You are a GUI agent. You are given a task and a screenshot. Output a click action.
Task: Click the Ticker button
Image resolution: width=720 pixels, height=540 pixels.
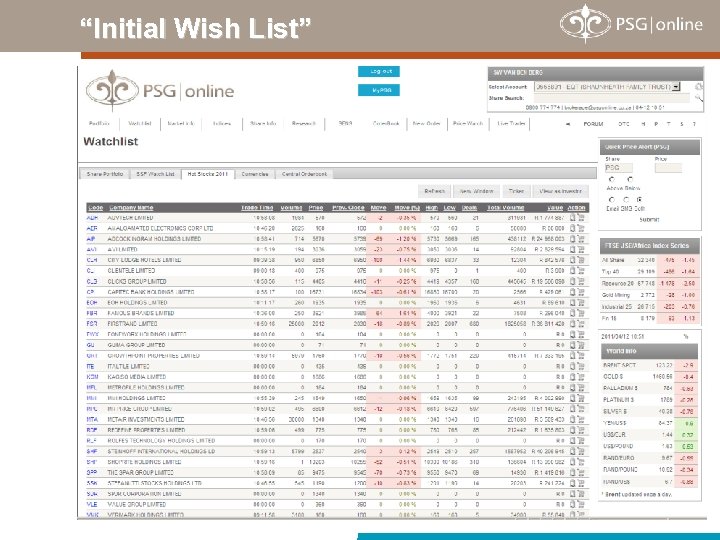tap(517, 191)
